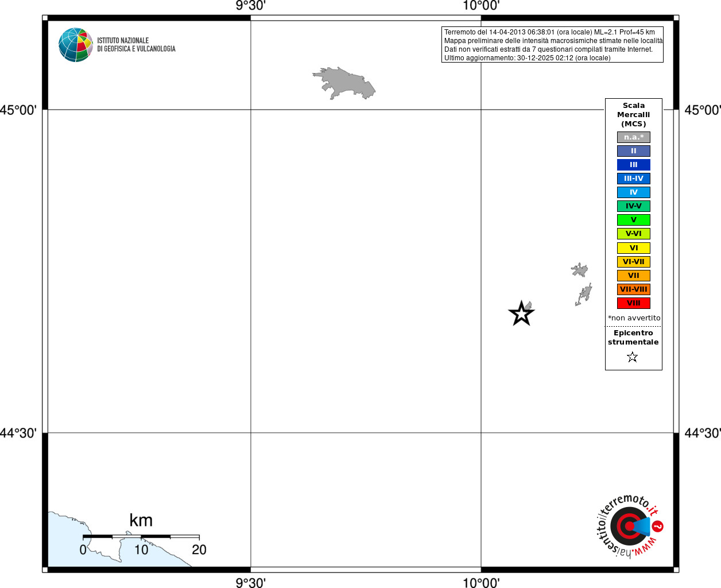
Task: Click the top 9°30' longitude label
Action: tap(251, 6)
